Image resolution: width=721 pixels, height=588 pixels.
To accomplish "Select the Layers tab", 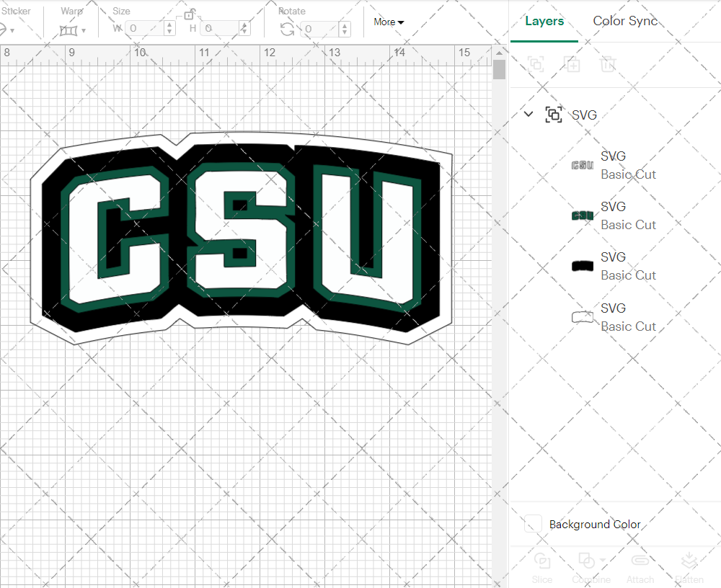I will pyautogui.click(x=544, y=21).
